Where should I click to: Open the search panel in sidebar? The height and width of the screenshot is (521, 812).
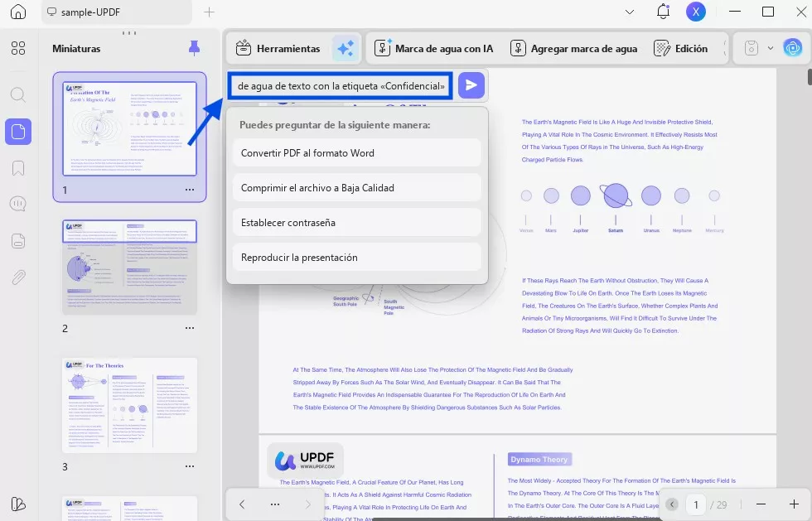click(18, 94)
